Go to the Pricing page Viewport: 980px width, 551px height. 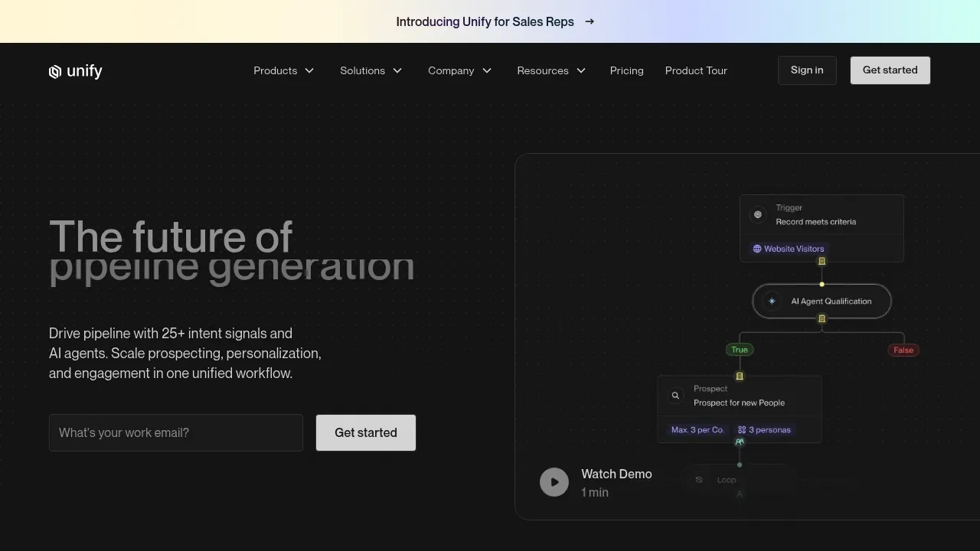click(626, 70)
